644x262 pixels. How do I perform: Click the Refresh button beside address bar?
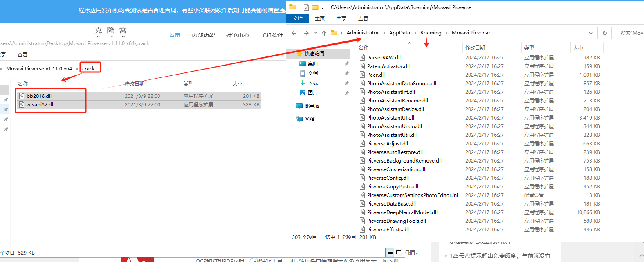(605, 33)
